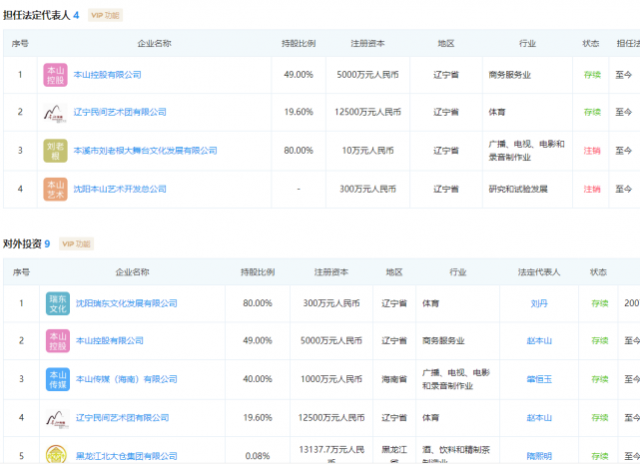The width and height of the screenshot is (640, 464).
Task: Click 企业名称 header in 担任法定代表人 table
Action: (x=154, y=43)
